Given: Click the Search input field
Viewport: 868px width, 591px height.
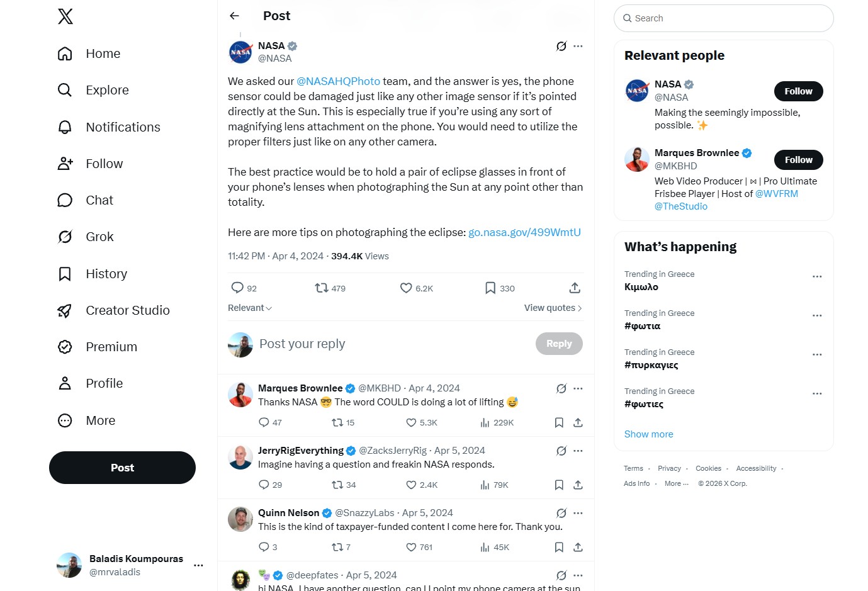Looking at the screenshot, I should pyautogui.click(x=724, y=18).
